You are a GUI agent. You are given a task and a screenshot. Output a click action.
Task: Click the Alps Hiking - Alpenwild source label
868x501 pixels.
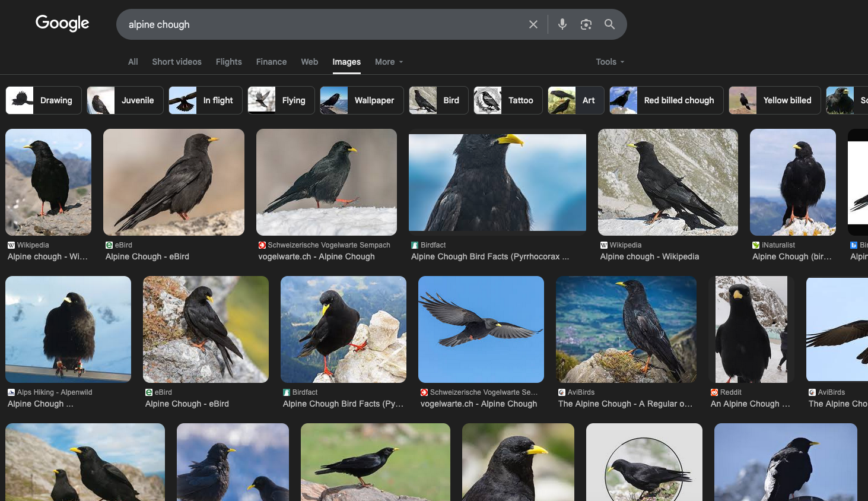click(55, 392)
